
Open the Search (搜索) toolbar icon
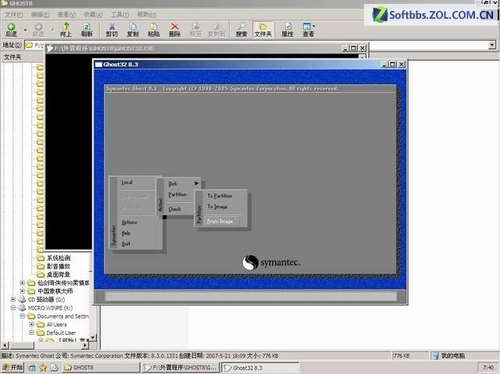pos(242,30)
